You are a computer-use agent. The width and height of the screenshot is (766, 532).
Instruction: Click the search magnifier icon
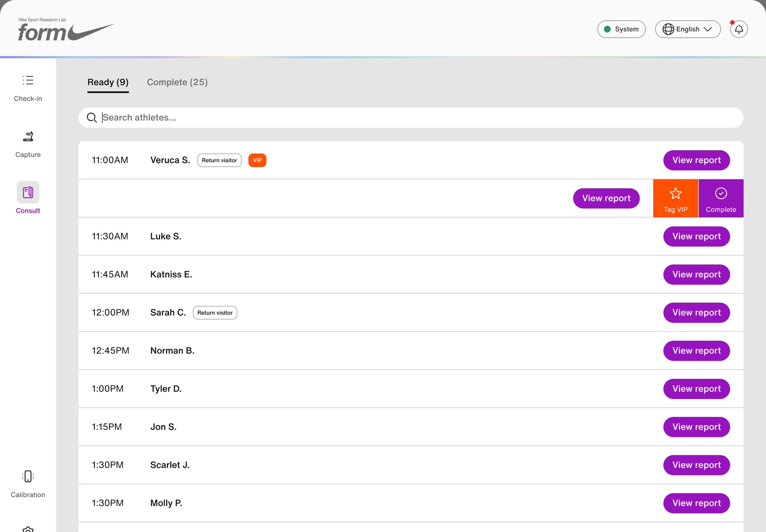92,118
